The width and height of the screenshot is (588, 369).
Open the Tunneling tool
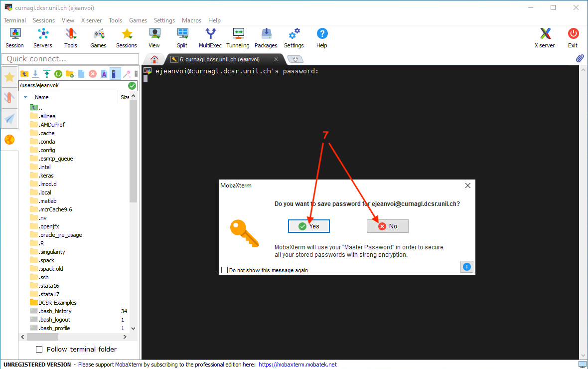pyautogui.click(x=238, y=37)
